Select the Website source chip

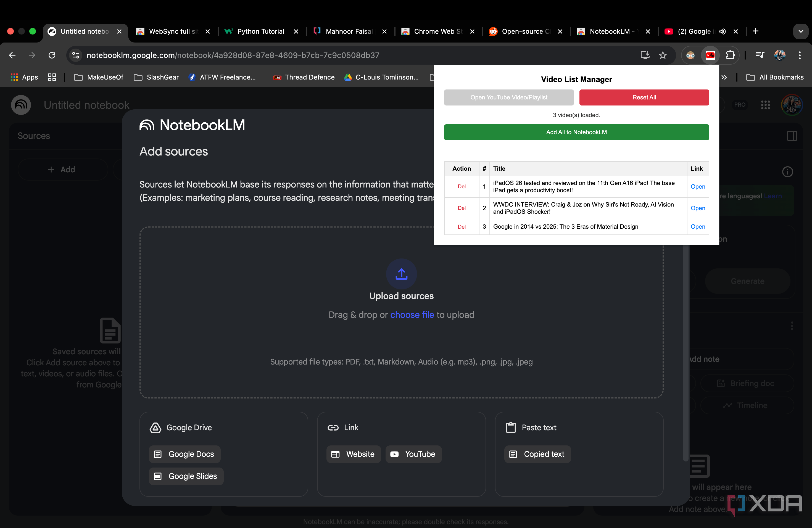[x=354, y=454]
